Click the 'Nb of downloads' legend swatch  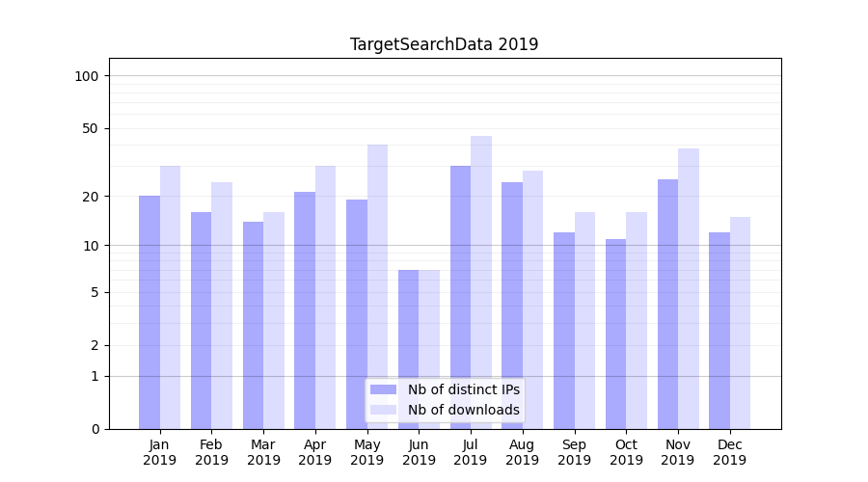383,410
